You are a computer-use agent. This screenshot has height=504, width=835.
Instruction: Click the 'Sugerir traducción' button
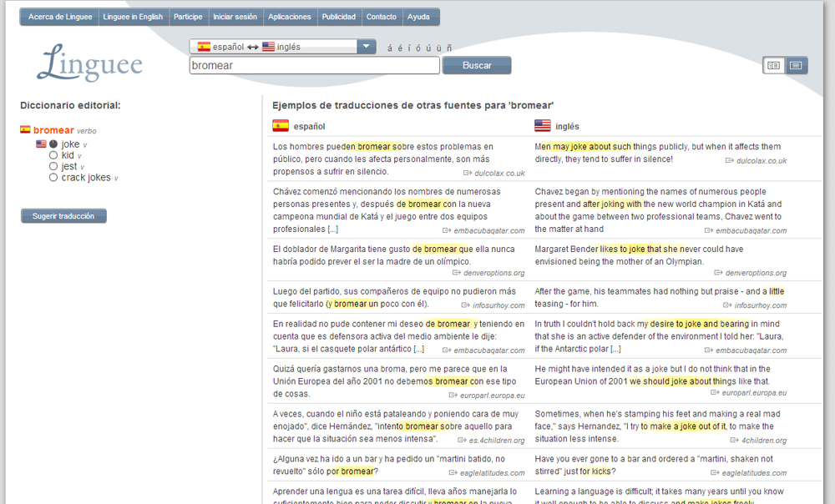click(63, 216)
